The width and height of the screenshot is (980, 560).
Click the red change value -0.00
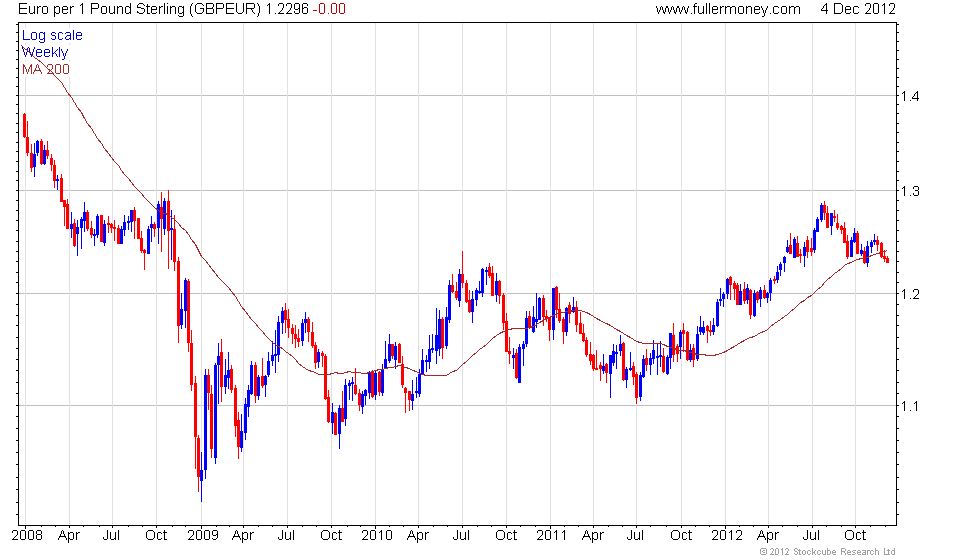[329, 9]
